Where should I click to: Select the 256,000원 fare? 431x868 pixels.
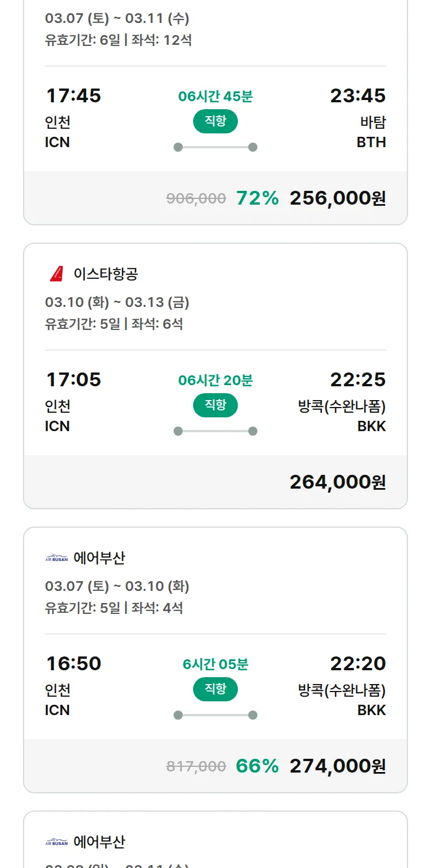tap(337, 198)
